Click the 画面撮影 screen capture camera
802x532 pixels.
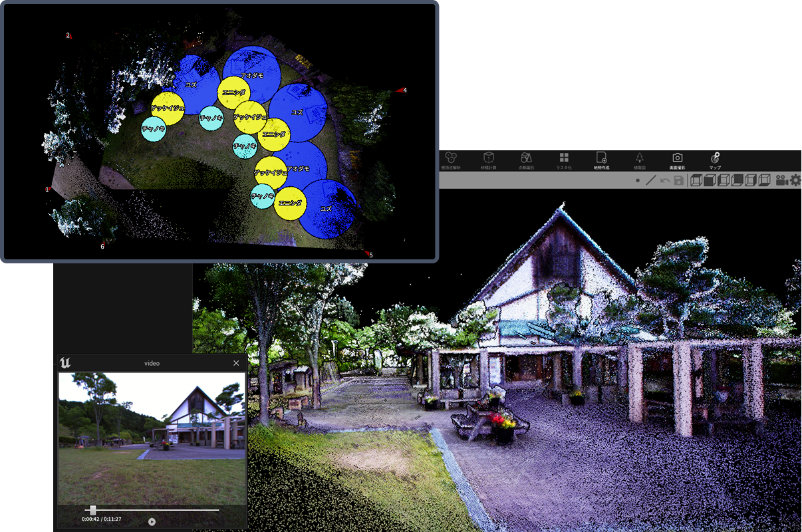pyautogui.click(x=677, y=160)
